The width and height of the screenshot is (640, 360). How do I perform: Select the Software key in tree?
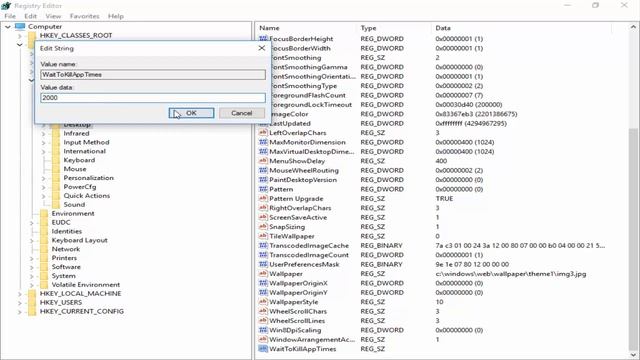(66, 267)
